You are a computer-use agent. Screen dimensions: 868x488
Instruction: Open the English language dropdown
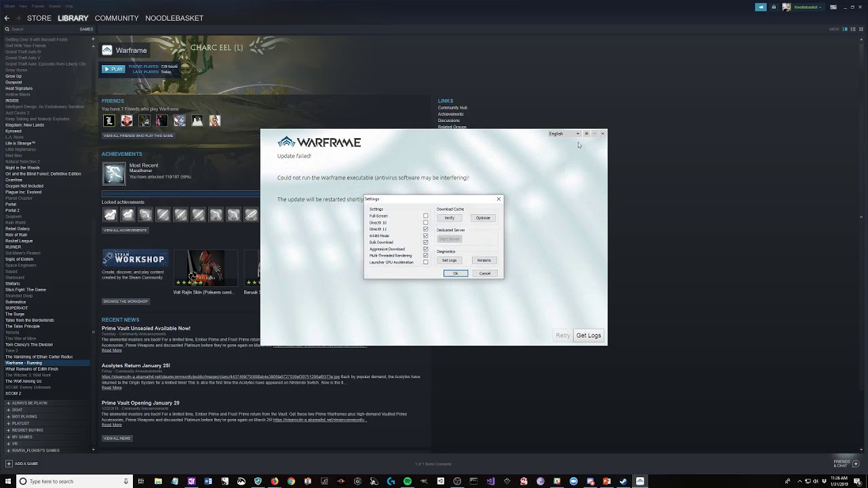(564, 134)
